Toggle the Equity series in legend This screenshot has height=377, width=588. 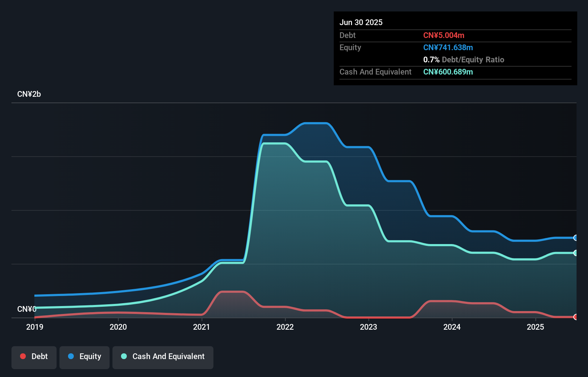(85, 357)
